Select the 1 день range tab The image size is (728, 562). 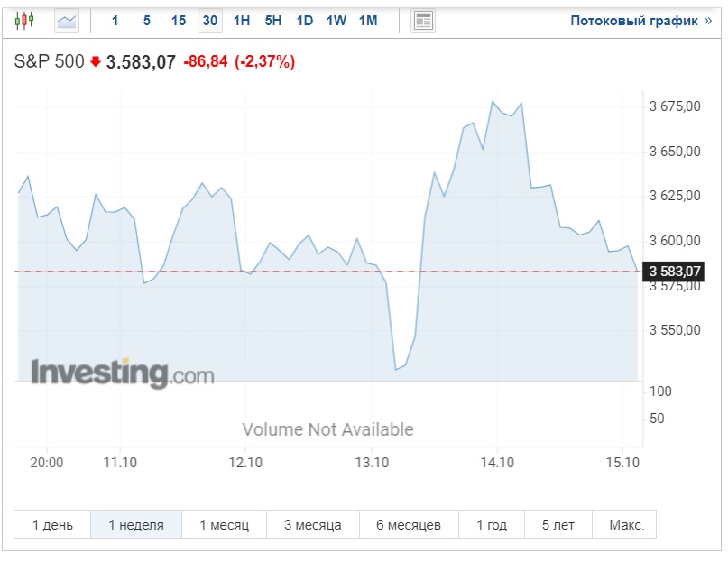52,525
